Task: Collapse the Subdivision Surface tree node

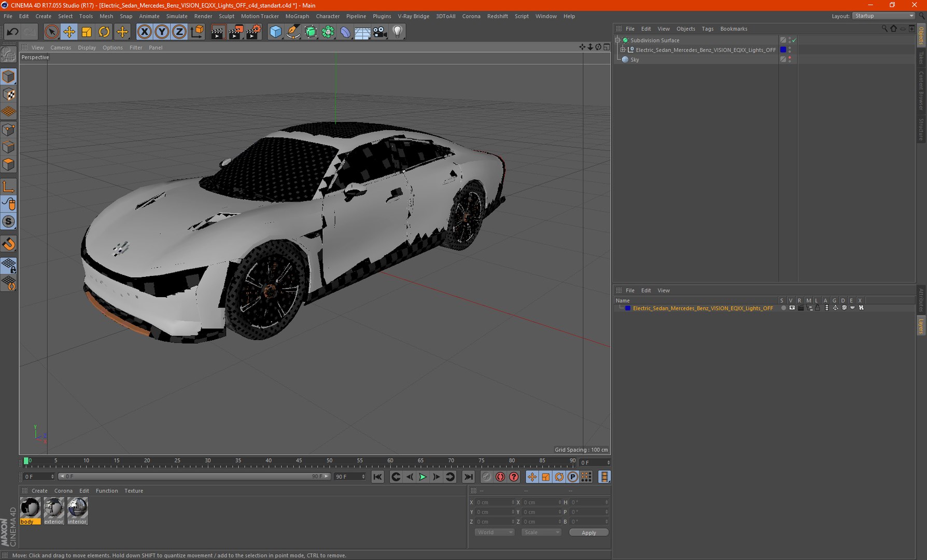Action: click(617, 40)
